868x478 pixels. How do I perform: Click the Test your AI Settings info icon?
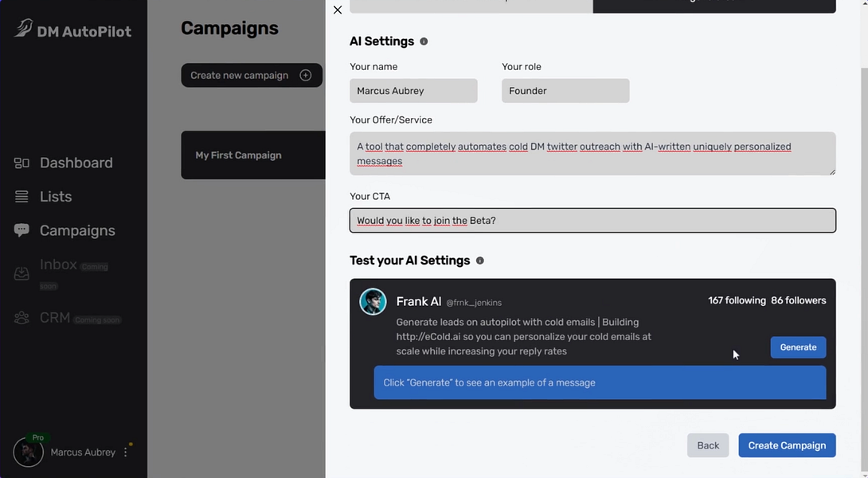479,261
